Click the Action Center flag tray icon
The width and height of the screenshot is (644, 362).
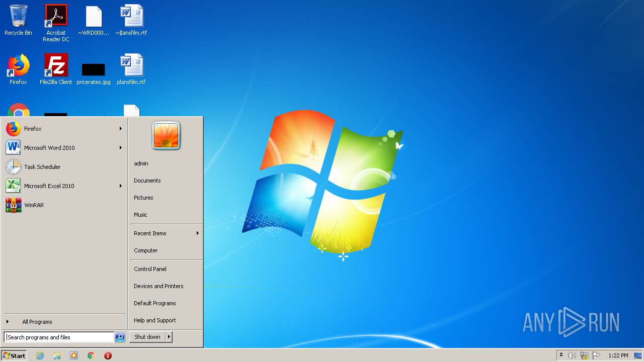pos(596,355)
